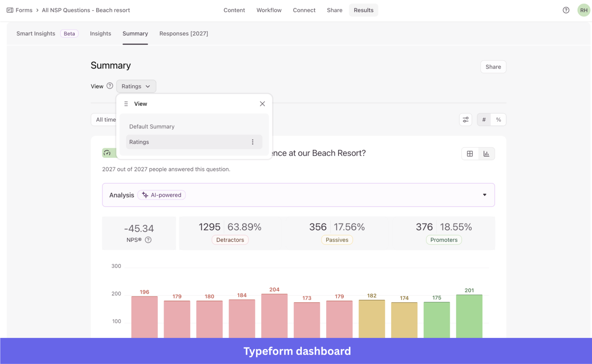Open the filter settings icon above the chart
592x364 pixels.
tap(466, 119)
